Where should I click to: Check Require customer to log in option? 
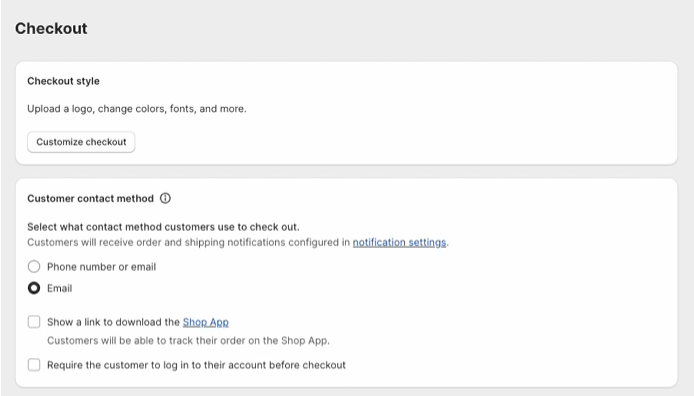pos(34,365)
